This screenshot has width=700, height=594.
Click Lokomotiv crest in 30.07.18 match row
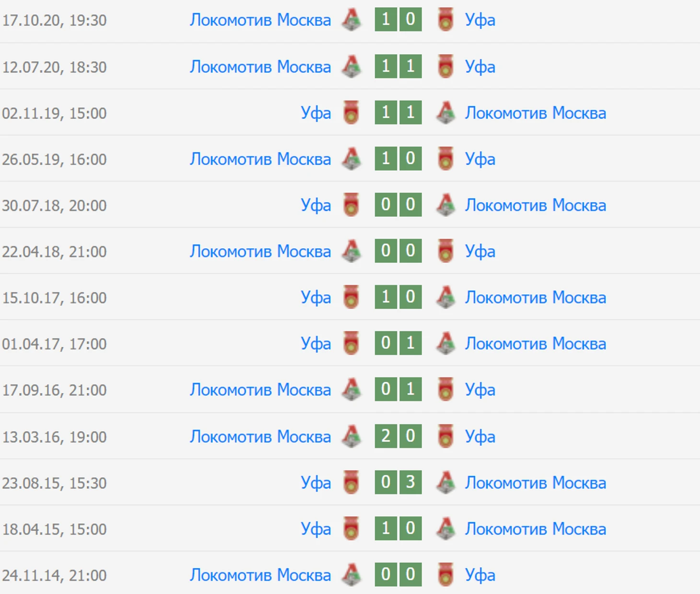[x=445, y=205]
